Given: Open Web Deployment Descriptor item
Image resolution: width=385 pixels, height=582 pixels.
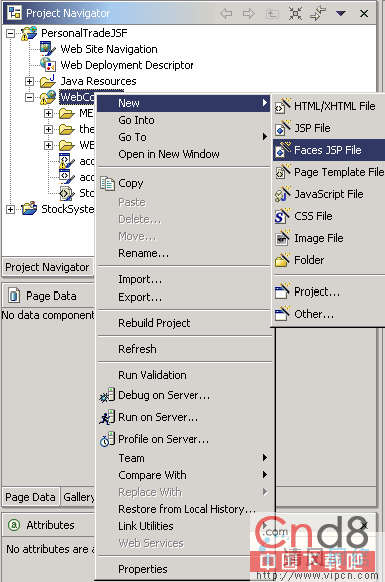Looking at the screenshot, I should pyautogui.click(x=127, y=65).
